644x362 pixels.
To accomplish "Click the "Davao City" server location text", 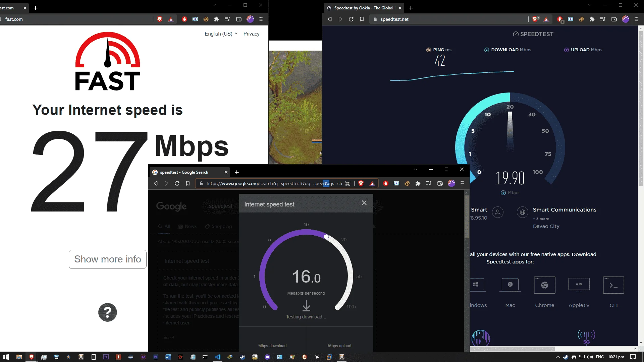I will pos(546,226).
